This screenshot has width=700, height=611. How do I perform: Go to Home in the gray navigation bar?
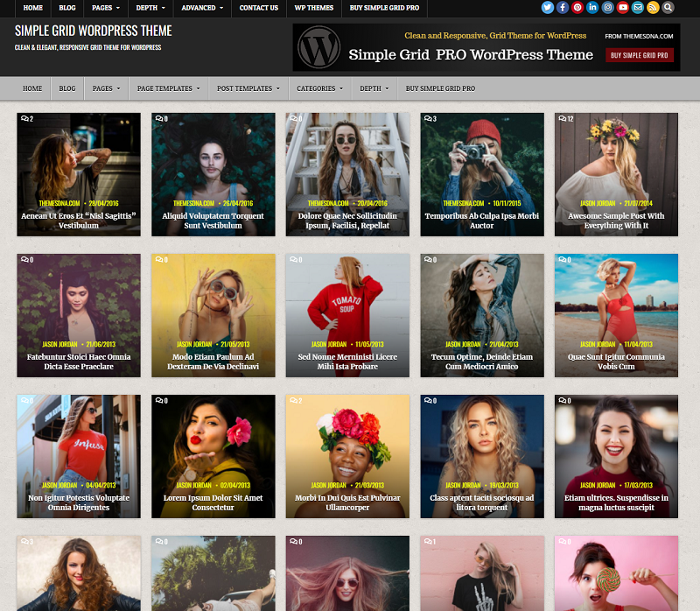(32, 88)
